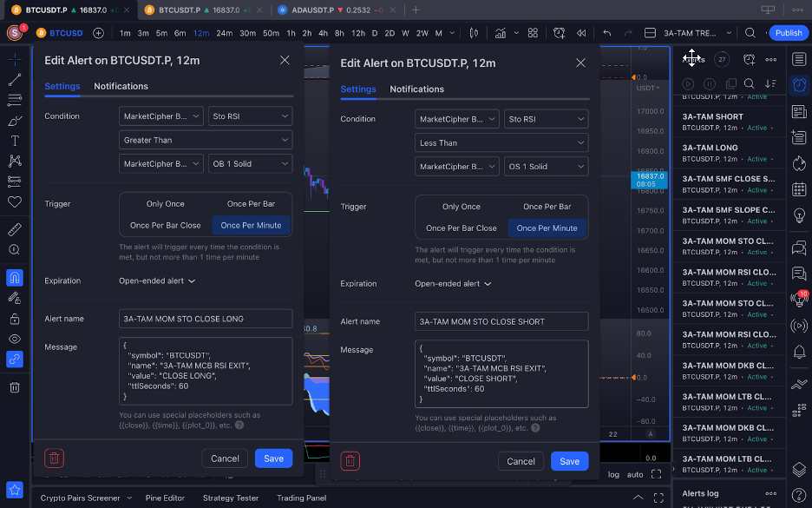Open the economic calendar in right sidebar

tap(799, 188)
